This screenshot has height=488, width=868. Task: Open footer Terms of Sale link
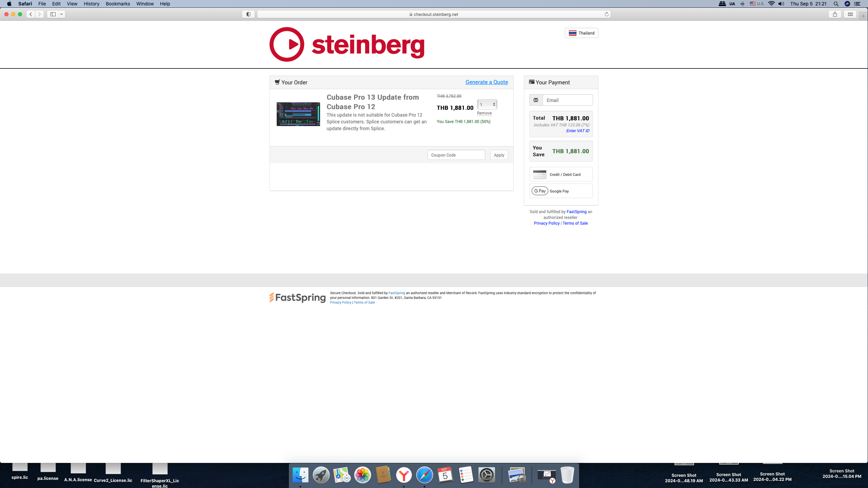tap(364, 303)
